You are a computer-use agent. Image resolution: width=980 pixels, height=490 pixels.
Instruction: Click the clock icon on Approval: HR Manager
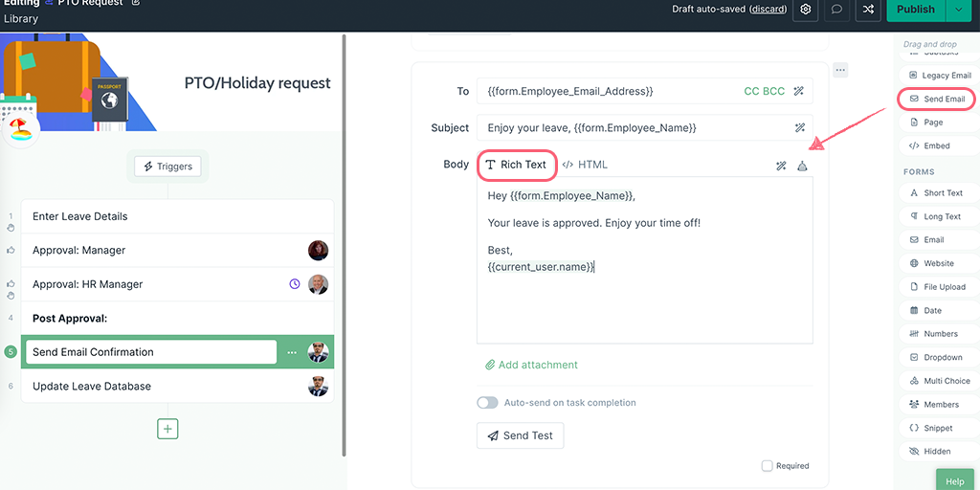tap(295, 284)
